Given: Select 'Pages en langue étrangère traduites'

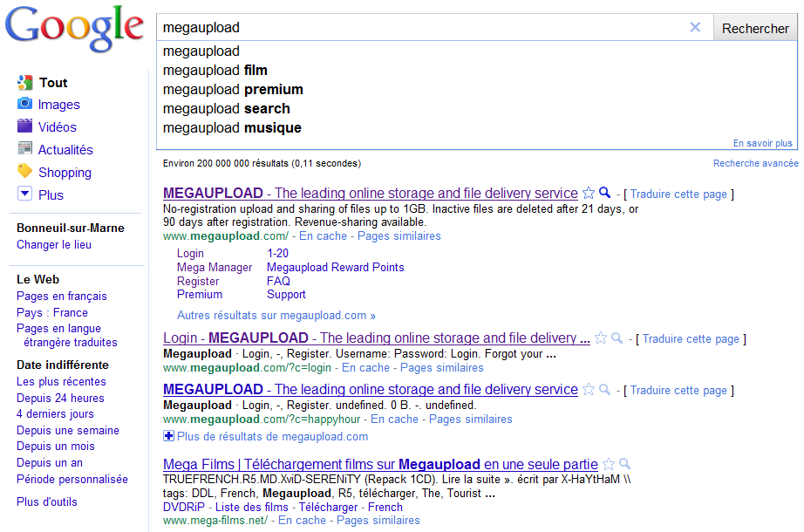Looking at the screenshot, I should tap(66, 335).
